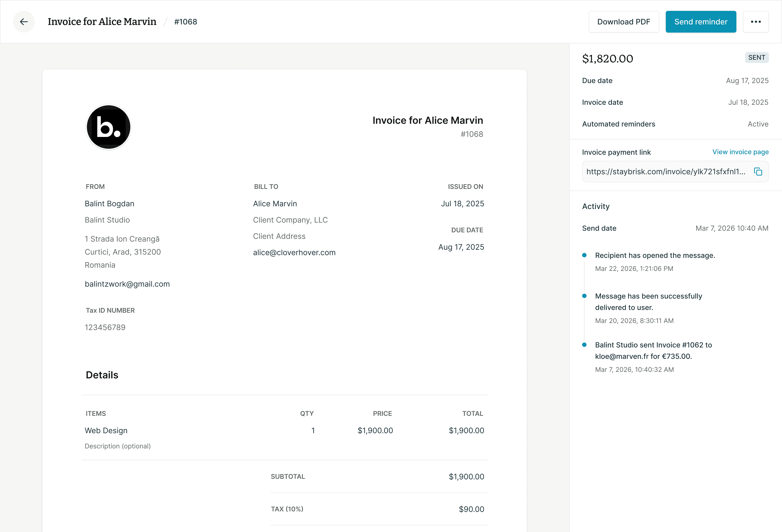Open the View invoice page link
782x532 pixels.
click(x=740, y=152)
